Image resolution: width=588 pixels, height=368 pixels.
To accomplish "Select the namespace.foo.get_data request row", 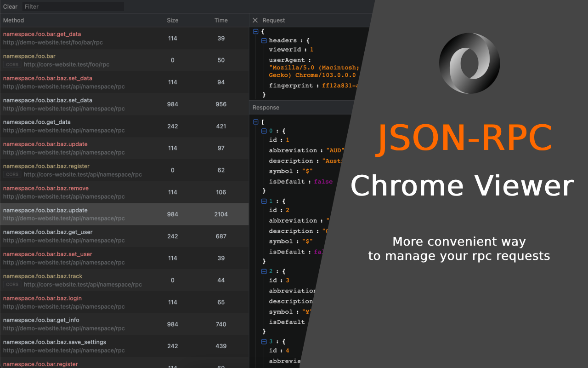I will click(x=124, y=126).
